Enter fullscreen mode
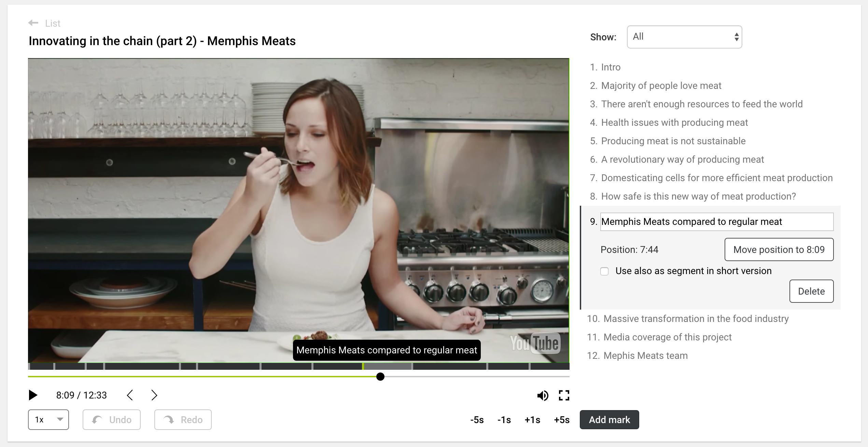The image size is (868, 447). click(x=564, y=395)
